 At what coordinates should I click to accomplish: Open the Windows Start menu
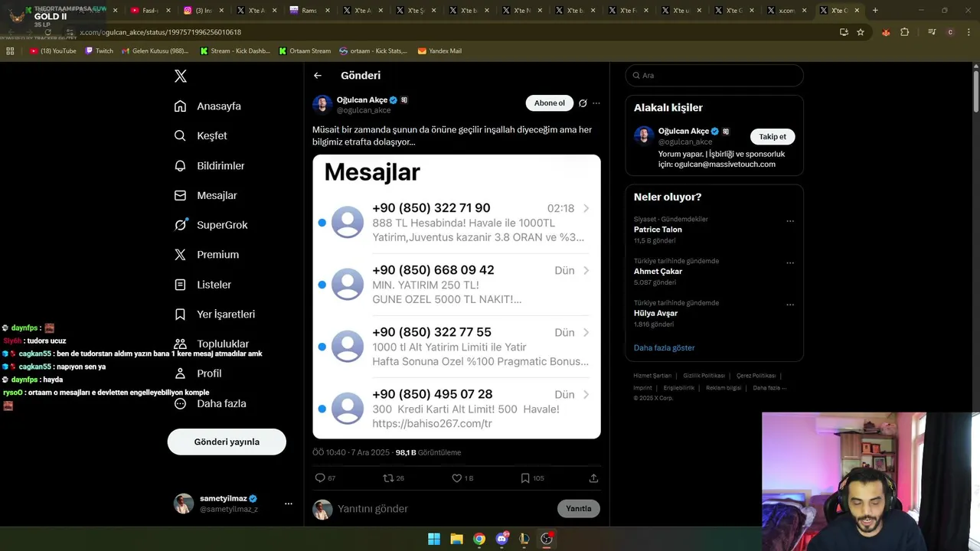pyautogui.click(x=434, y=539)
